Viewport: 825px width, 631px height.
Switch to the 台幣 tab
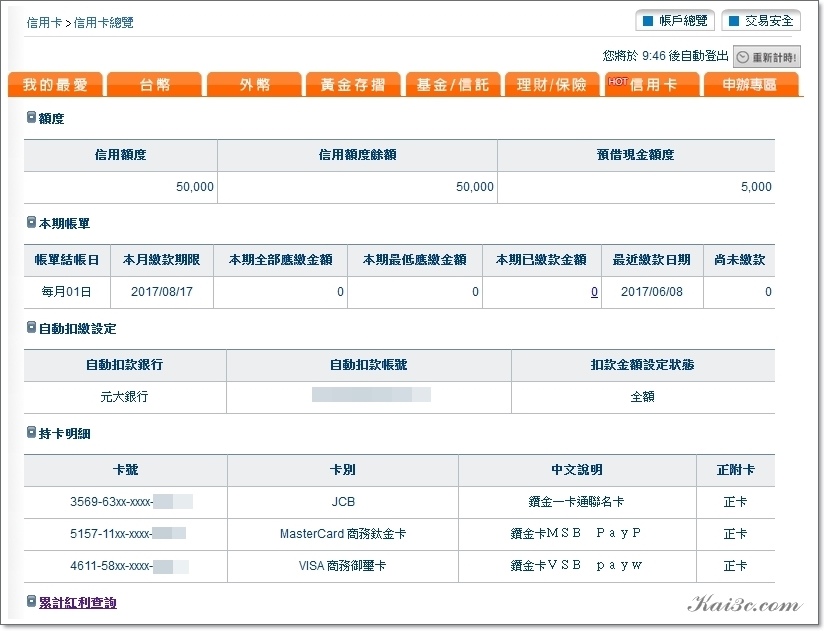pyautogui.click(x=155, y=84)
